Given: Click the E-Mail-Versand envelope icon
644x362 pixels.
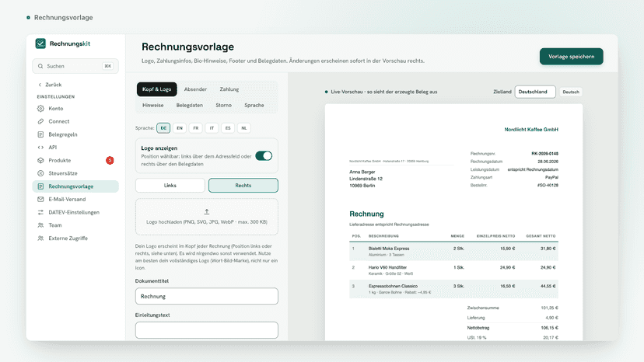Looking at the screenshot, I should point(40,200).
